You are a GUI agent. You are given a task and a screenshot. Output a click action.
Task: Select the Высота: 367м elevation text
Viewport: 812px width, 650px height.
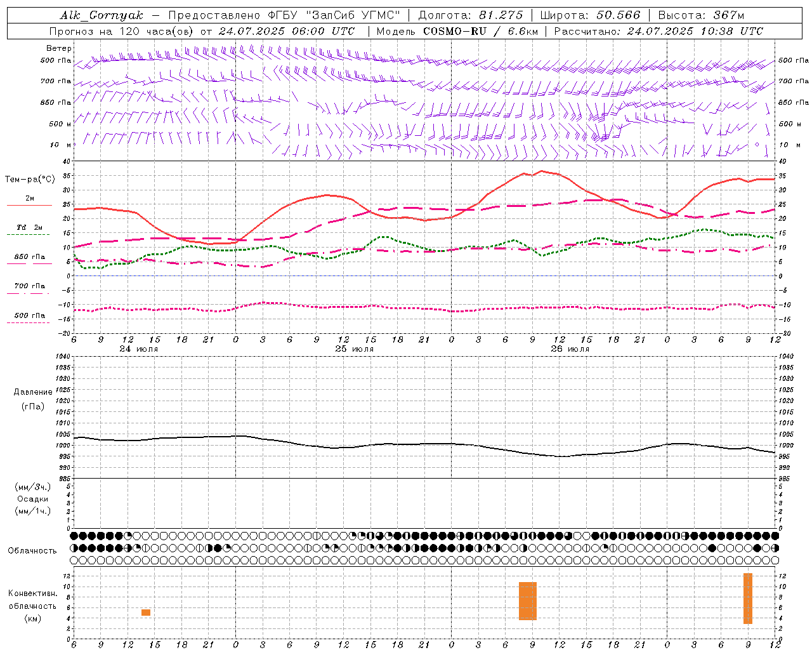point(701,15)
